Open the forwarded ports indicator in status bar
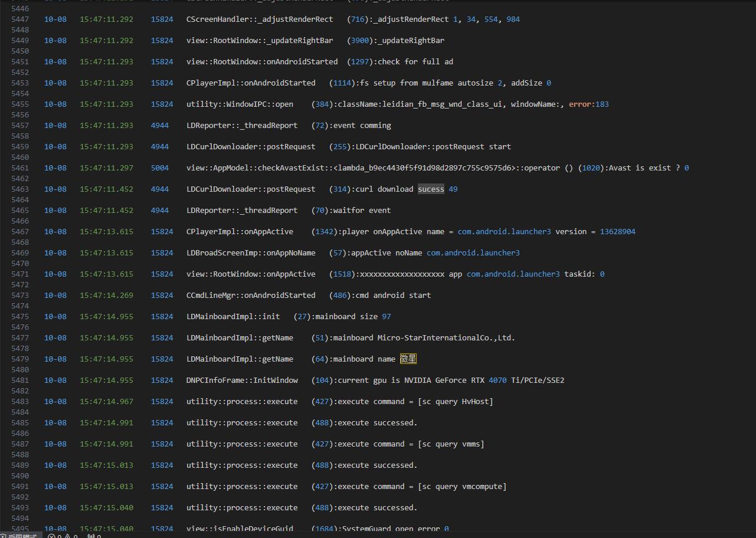 click(94, 536)
